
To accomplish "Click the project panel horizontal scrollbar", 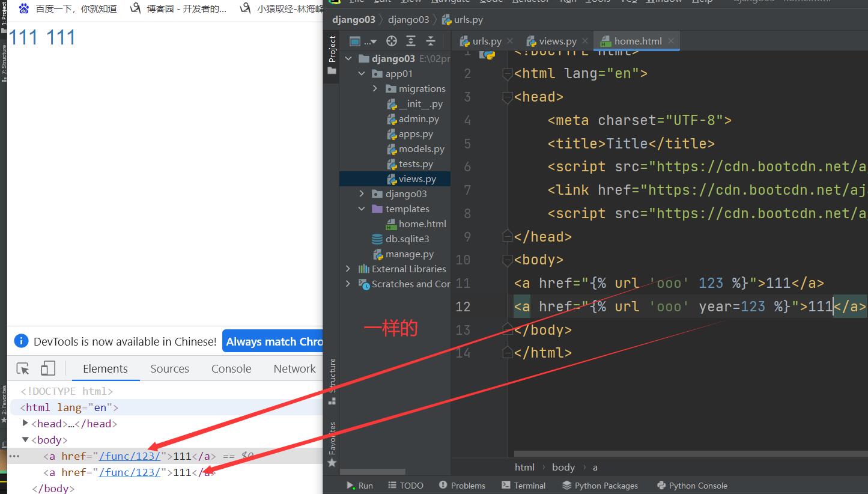I will pos(372,472).
